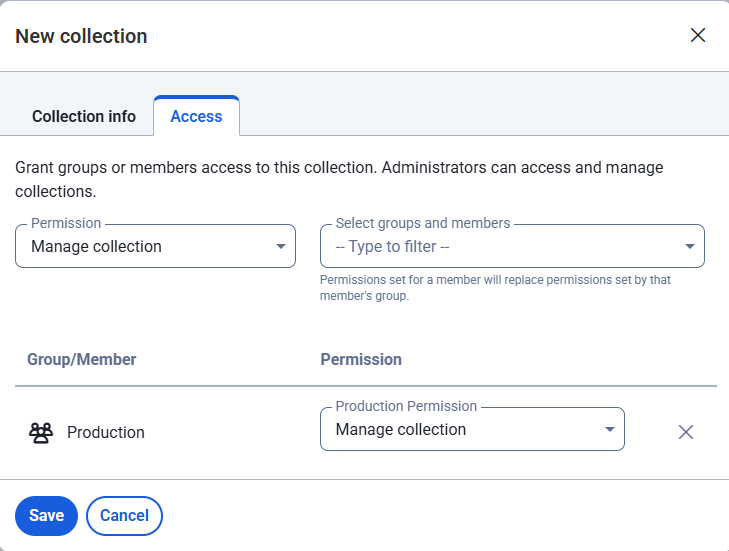The width and height of the screenshot is (729, 551).
Task: Click the Production group name
Action: pyautogui.click(x=106, y=433)
